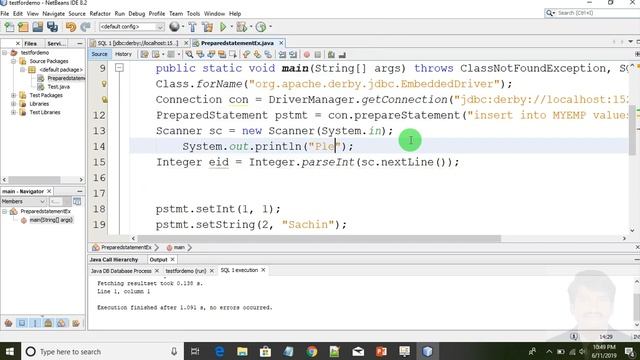640x360 pixels.
Task: Open dropdown arrow beside Debug Project
Action: 251,27
